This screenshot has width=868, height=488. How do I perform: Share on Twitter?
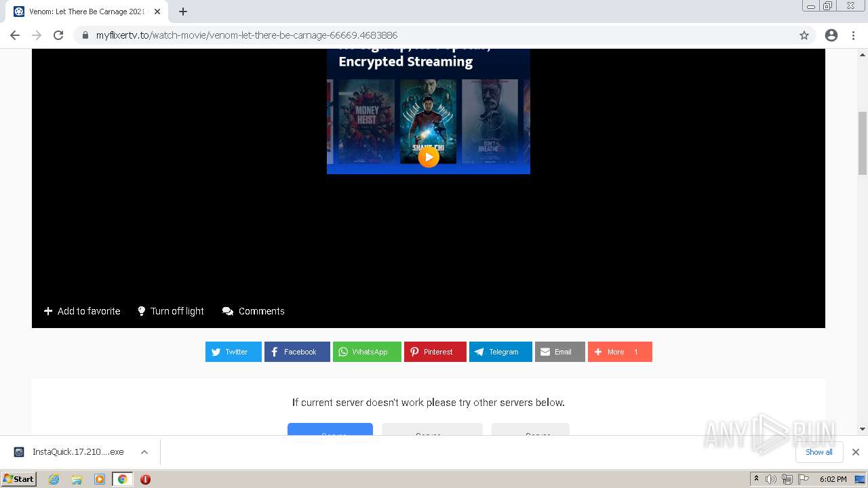[x=233, y=352]
